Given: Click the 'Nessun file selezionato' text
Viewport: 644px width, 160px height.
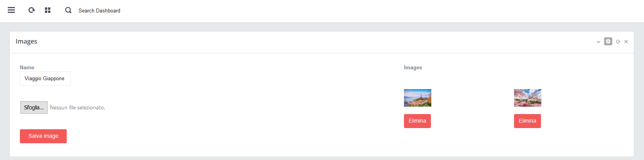Looking at the screenshot, I should coord(77,108).
